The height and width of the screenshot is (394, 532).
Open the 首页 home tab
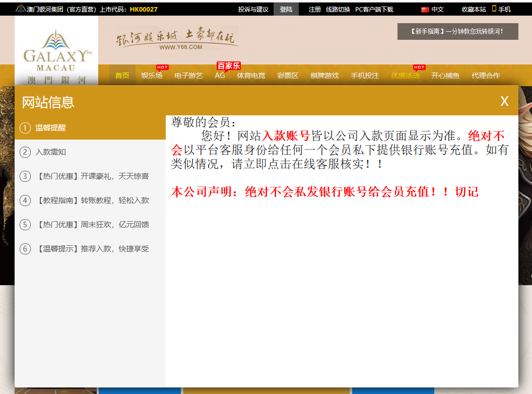(x=122, y=76)
